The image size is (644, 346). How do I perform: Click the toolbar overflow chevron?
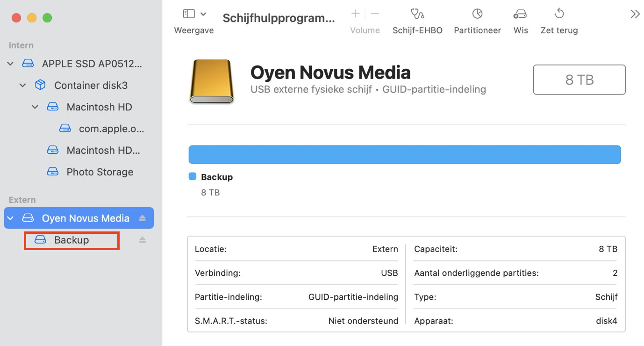635,14
